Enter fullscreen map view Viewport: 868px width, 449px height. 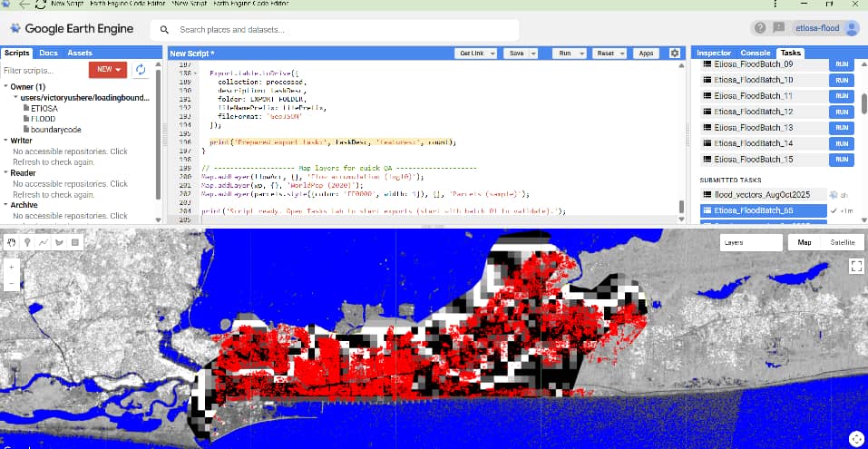pyautogui.click(x=854, y=266)
